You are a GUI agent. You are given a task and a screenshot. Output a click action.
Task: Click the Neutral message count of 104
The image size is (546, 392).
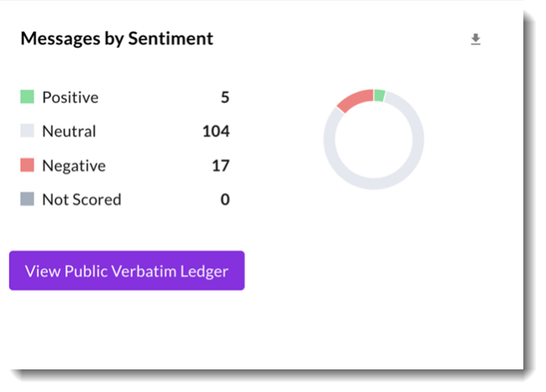216,131
